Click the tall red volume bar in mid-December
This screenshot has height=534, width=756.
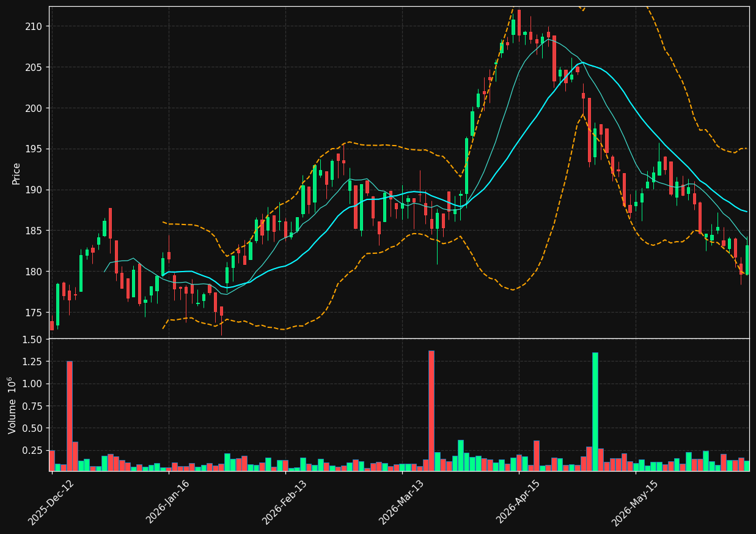point(69,416)
